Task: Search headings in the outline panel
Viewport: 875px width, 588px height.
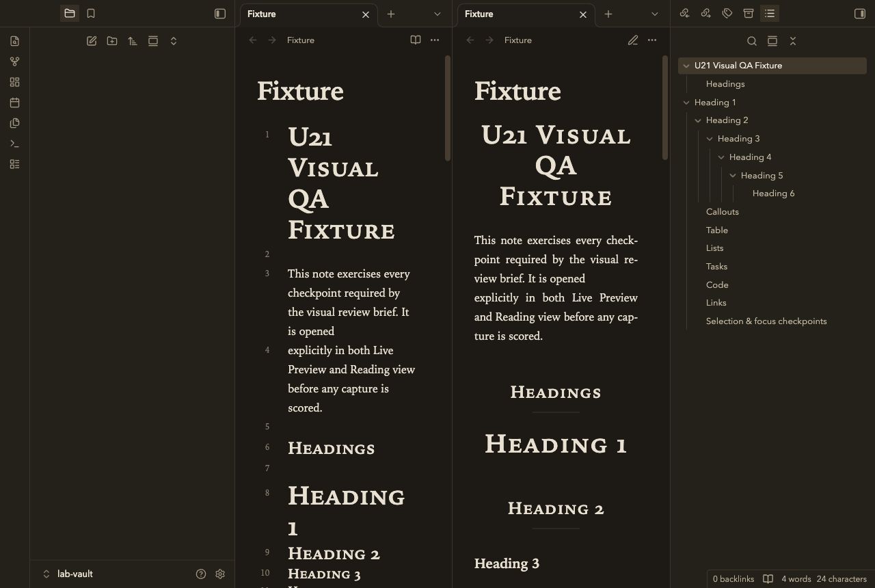Action: pyautogui.click(x=752, y=41)
